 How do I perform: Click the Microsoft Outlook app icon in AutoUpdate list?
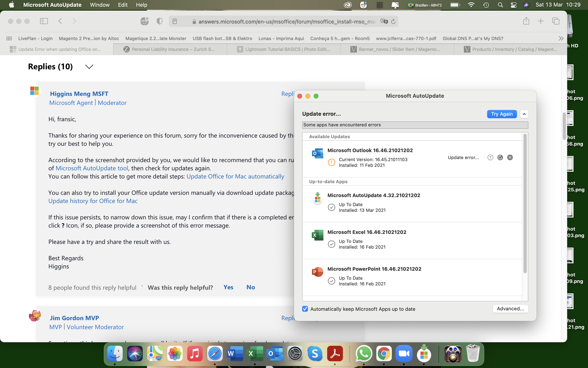coord(317,153)
